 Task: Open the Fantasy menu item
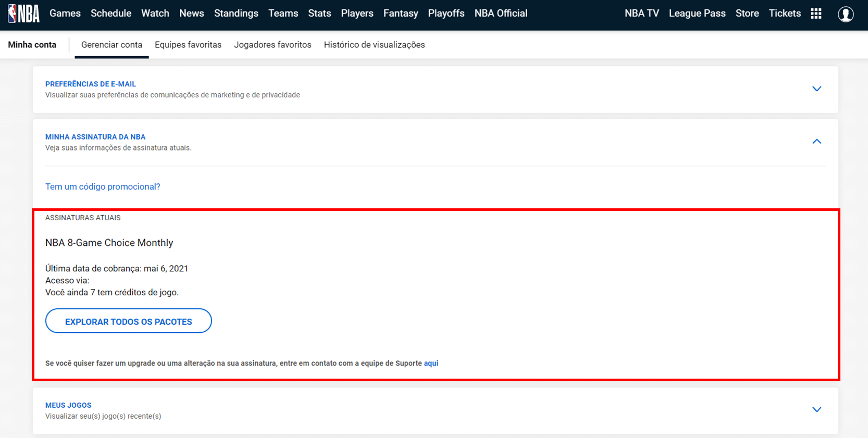[401, 14]
